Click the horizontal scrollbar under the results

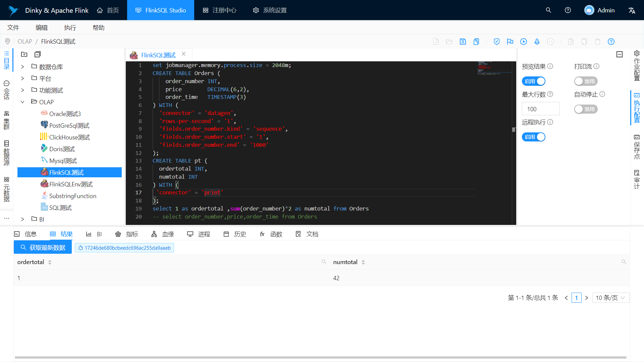[320, 357]
